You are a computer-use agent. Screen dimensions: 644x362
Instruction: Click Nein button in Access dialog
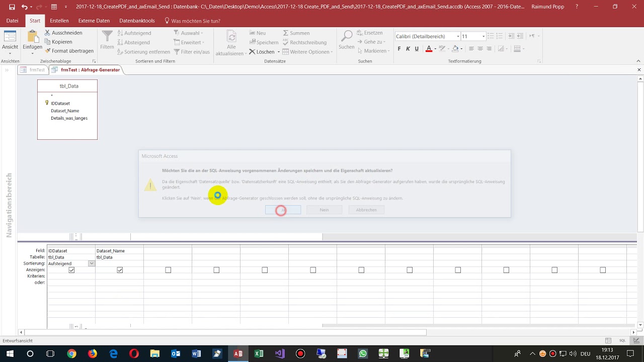[x=324, y=210]
